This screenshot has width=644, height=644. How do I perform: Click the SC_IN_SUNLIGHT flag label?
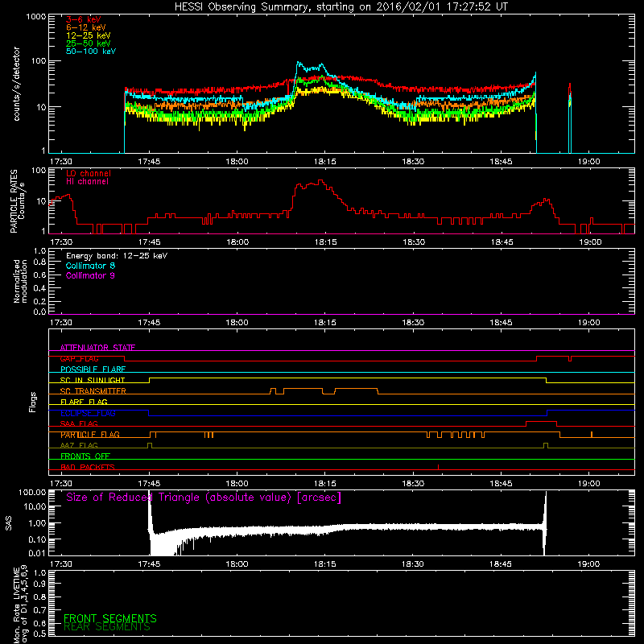tap(93, 380)
